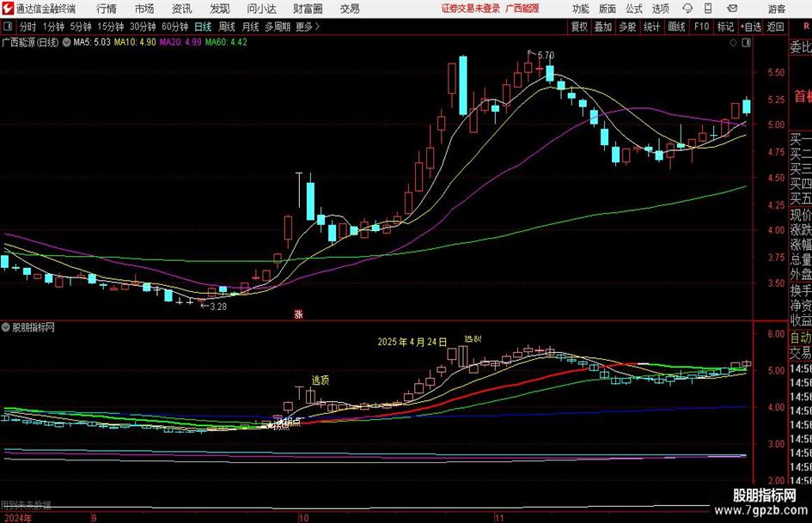Image resolution: width=812 pixels, height=523 pixels.
Task: Click the 2024年 label on time axis
Action: click(x=17, y=518)
